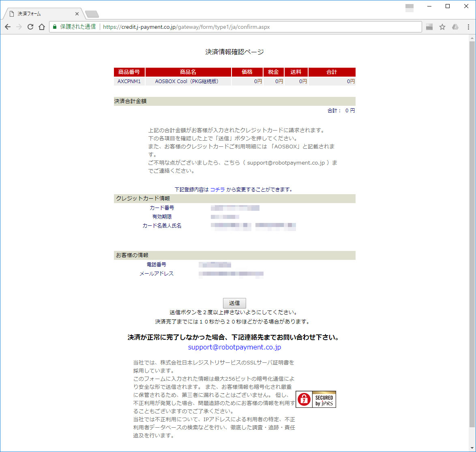476x452 pixels.
Task: Click the カード名義人氏名 label
Action: pos(162,225)
